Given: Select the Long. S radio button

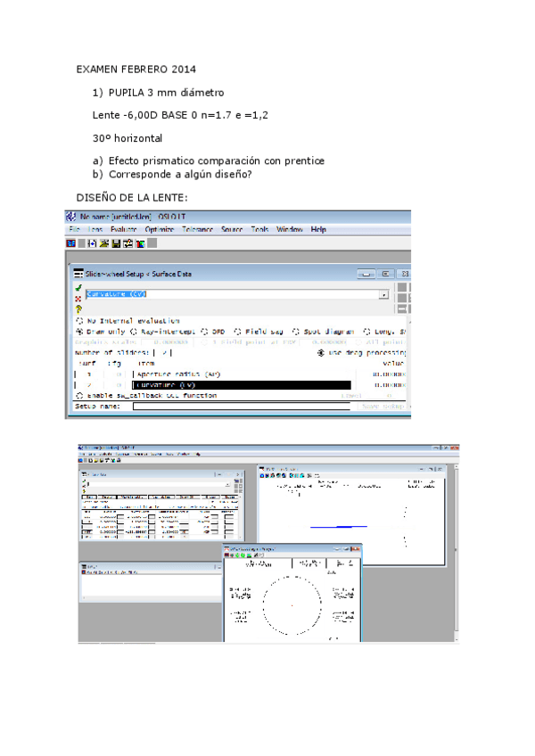Looking at the screenshot, I should click(x=366, y=332).
